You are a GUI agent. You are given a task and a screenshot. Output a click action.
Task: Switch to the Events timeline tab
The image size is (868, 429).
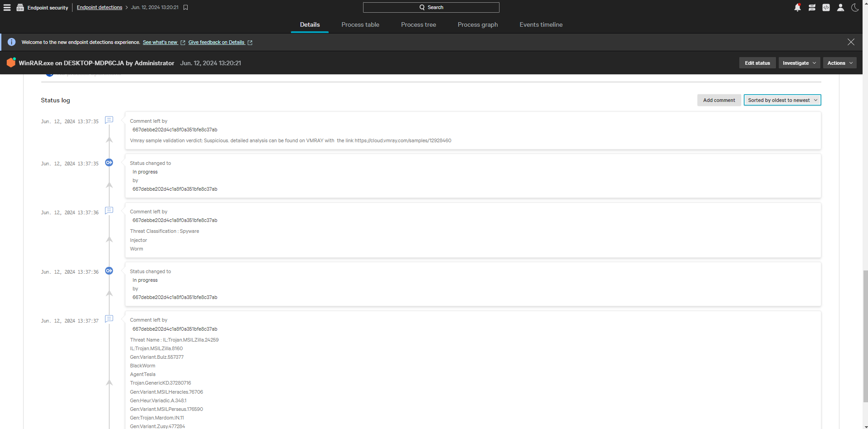(541, 25)
